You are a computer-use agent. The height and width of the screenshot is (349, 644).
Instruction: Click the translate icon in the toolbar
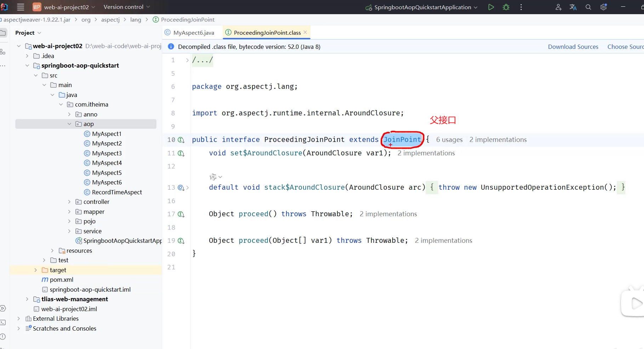[x=573, y=7]
